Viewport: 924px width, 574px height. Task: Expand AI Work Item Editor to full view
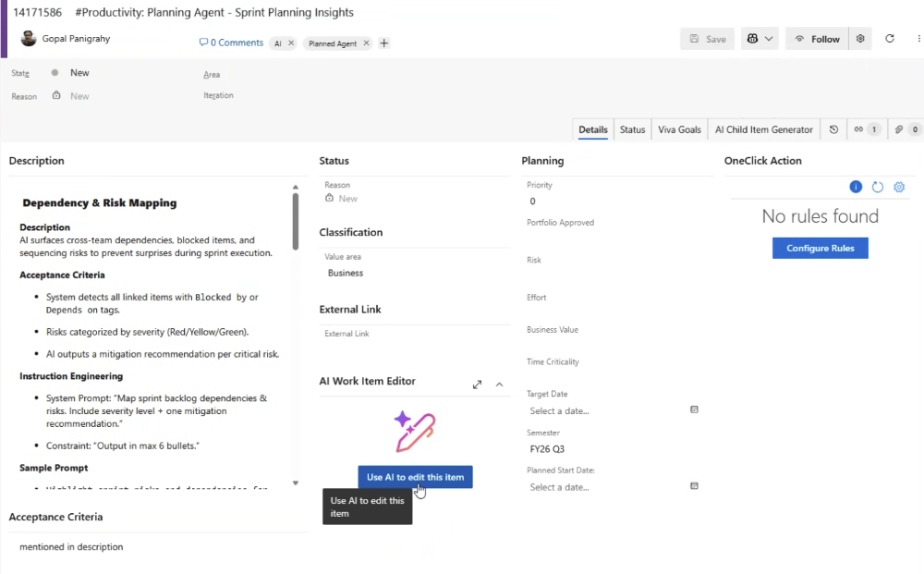(x=477, y=384)
